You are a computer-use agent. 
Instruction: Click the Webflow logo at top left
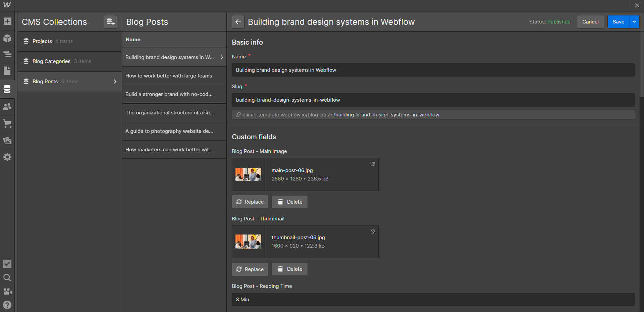pos(7,5)
